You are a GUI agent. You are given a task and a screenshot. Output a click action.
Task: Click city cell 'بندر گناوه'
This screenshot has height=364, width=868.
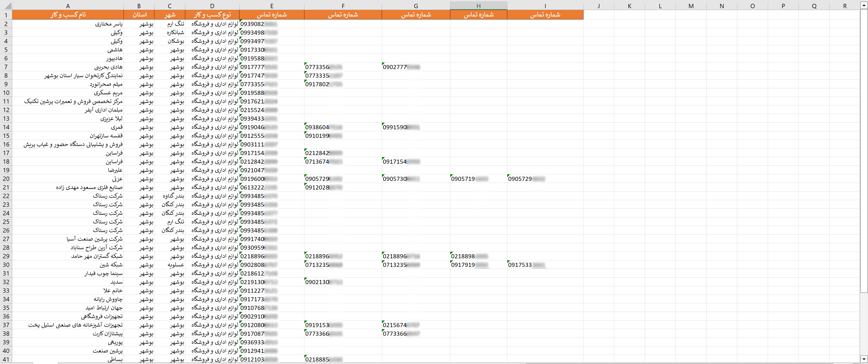169,196
